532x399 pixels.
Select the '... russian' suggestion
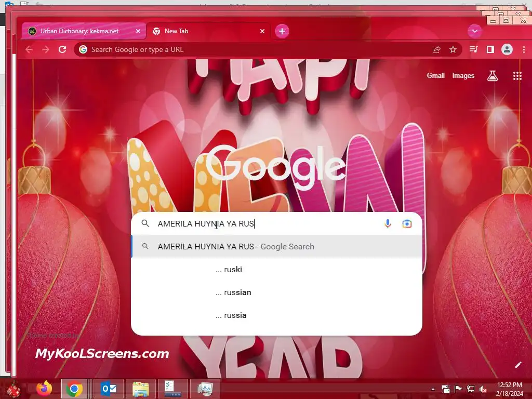click(276, 292)
